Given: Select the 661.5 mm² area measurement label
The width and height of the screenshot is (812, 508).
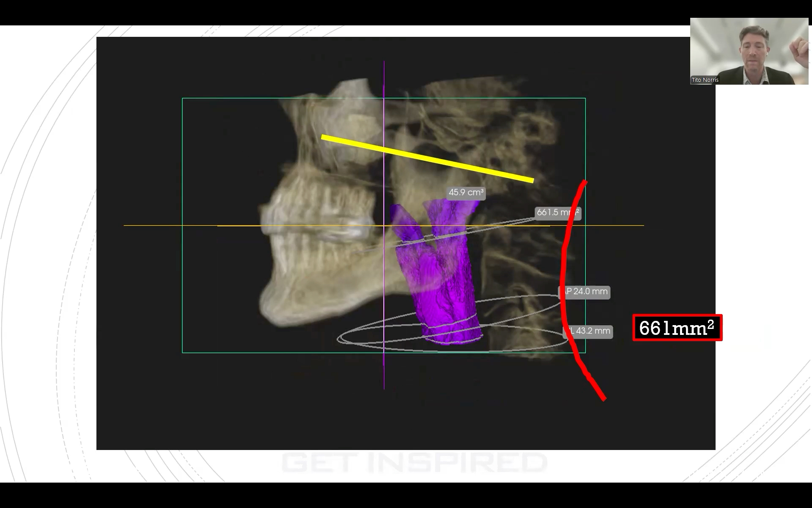Looking at the screenshot, I should pos(552,213).
